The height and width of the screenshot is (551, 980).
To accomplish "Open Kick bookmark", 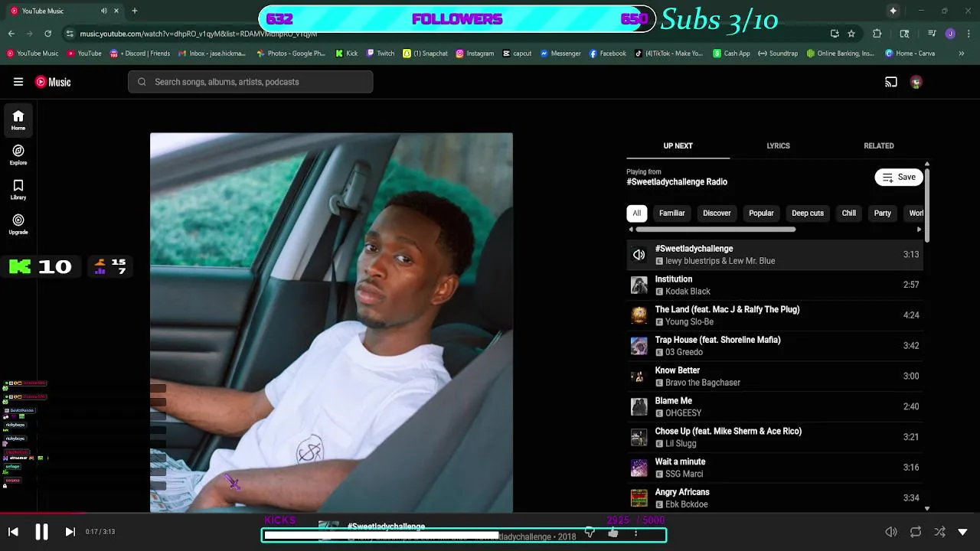I will tap(346, 54).
